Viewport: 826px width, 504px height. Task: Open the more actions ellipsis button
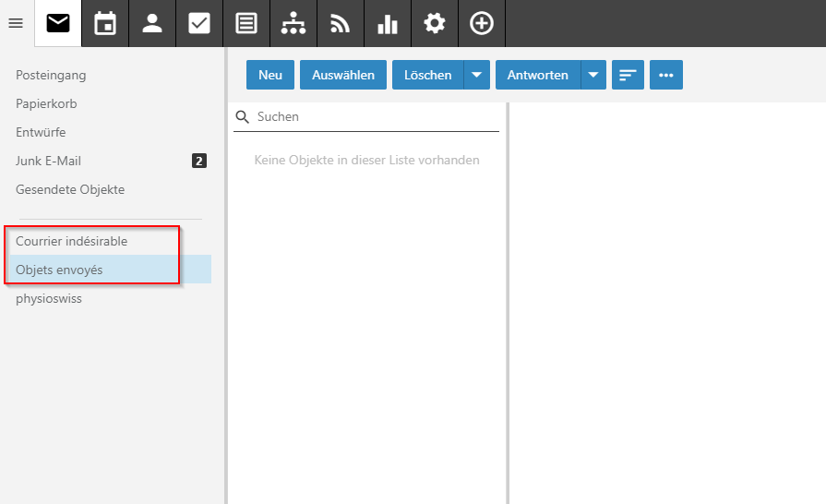pos(665,76)
